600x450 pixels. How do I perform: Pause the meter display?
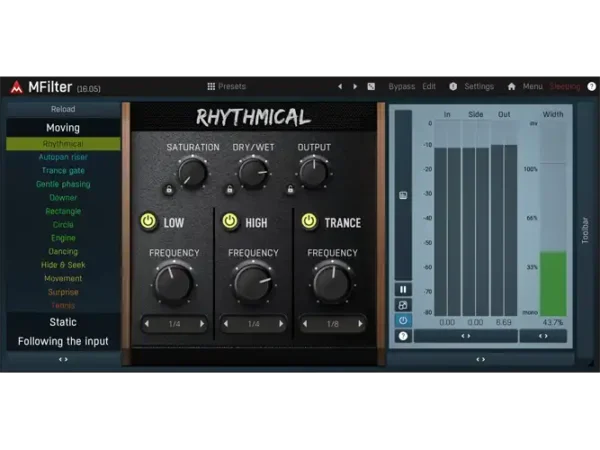(x=403, y=290)
